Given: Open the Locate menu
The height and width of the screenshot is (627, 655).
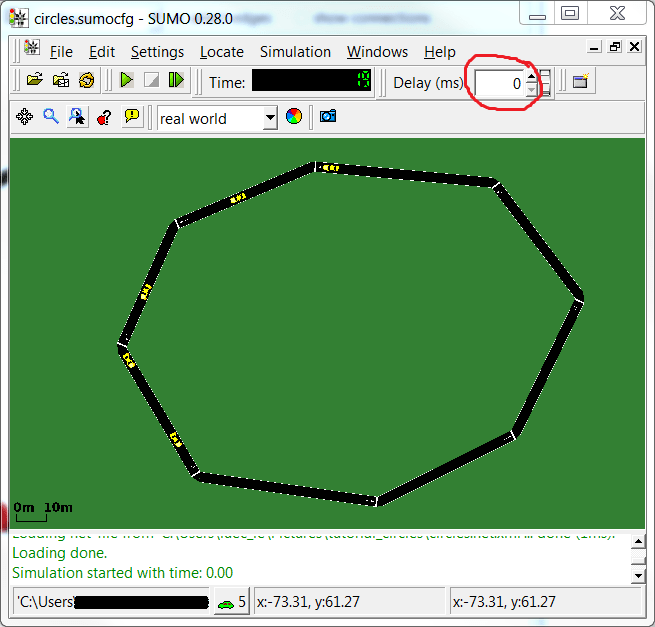Looking at the screenshot, I should point(222,52).
